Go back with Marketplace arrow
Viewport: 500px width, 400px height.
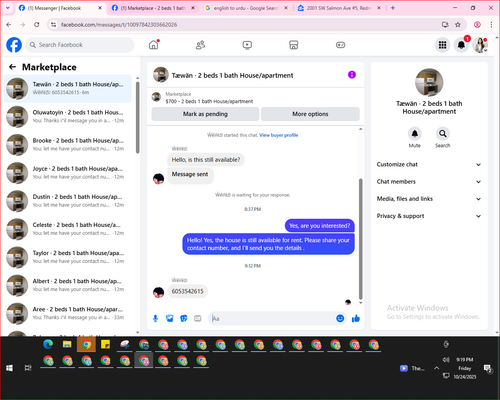12,67
